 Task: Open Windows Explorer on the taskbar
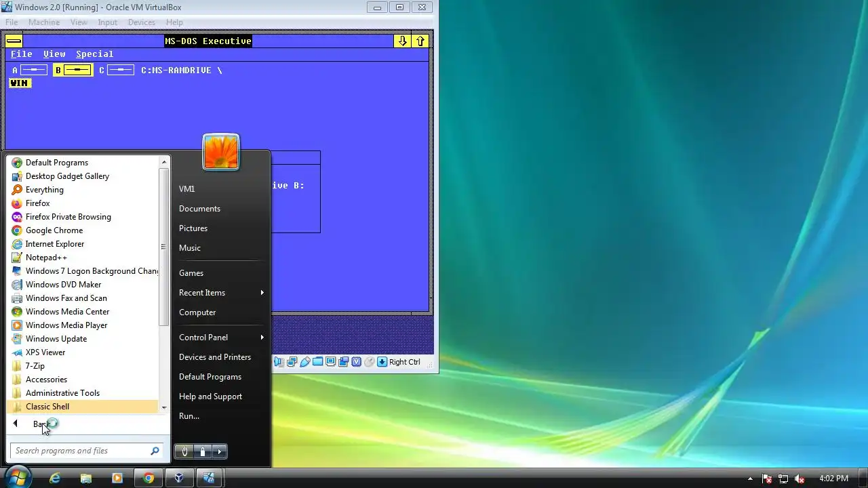86,478
